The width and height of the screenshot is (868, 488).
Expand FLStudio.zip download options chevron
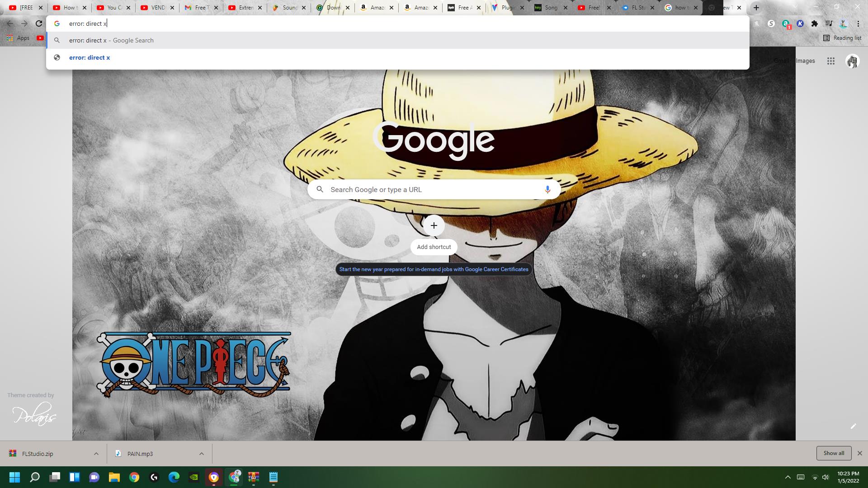click(x=96, y=454)
